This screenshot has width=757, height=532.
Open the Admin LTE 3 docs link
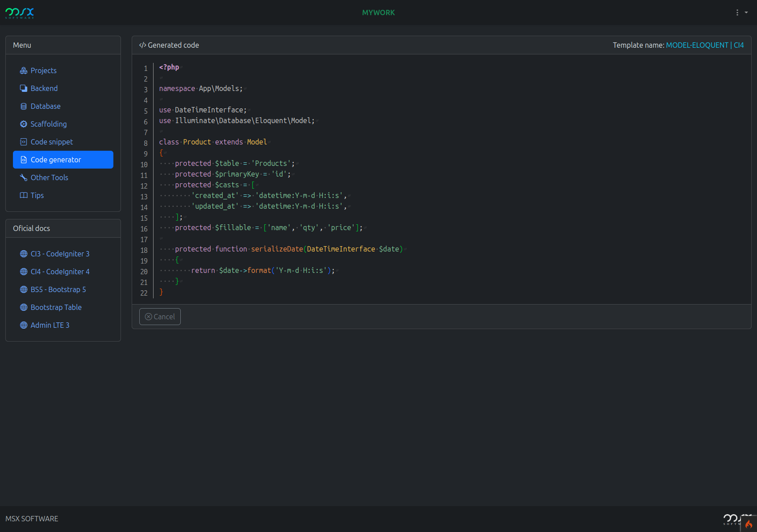pyautogui.click(x=50, y=325)
